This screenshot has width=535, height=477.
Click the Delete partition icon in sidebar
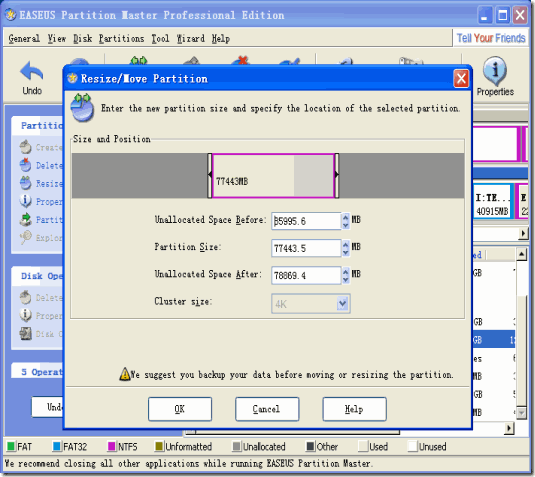[x=25, y=165]
